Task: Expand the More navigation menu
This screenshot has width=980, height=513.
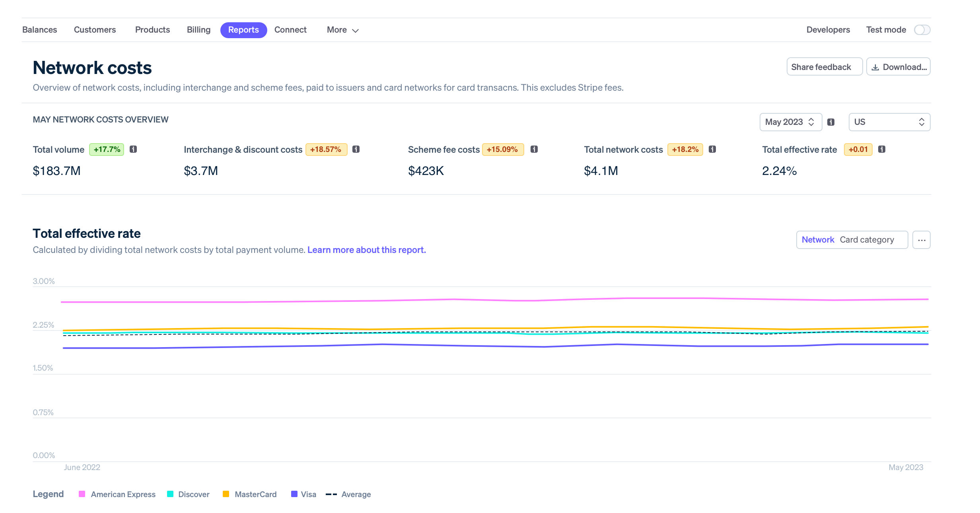Action: point(342,29)
